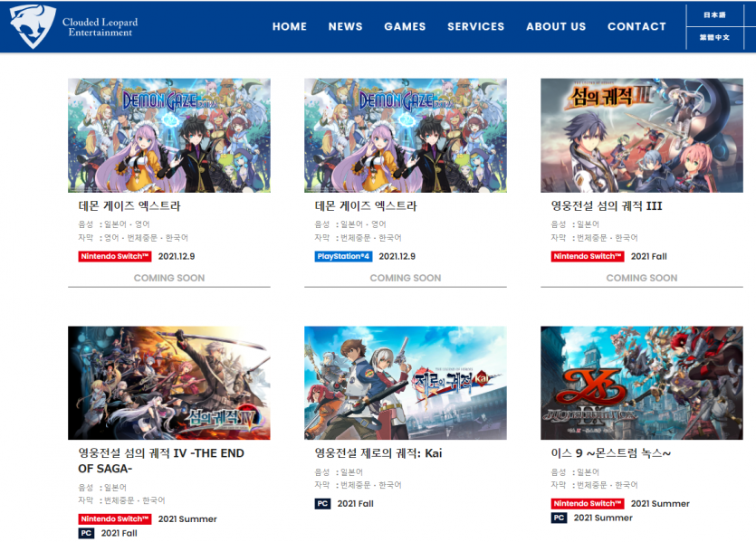Click PC badge under 이스 9
Viewport: 756px width, 542px height.
[x=560, y=518]
